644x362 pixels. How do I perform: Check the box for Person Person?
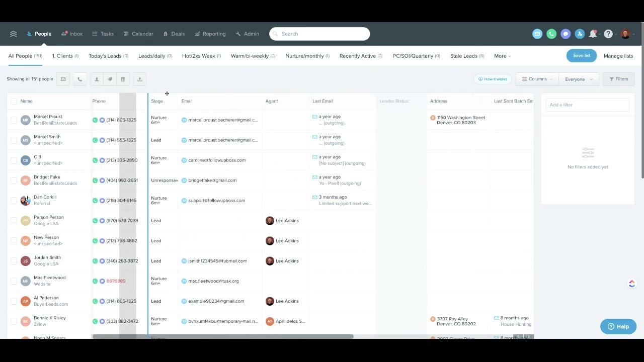click(14, 221)
